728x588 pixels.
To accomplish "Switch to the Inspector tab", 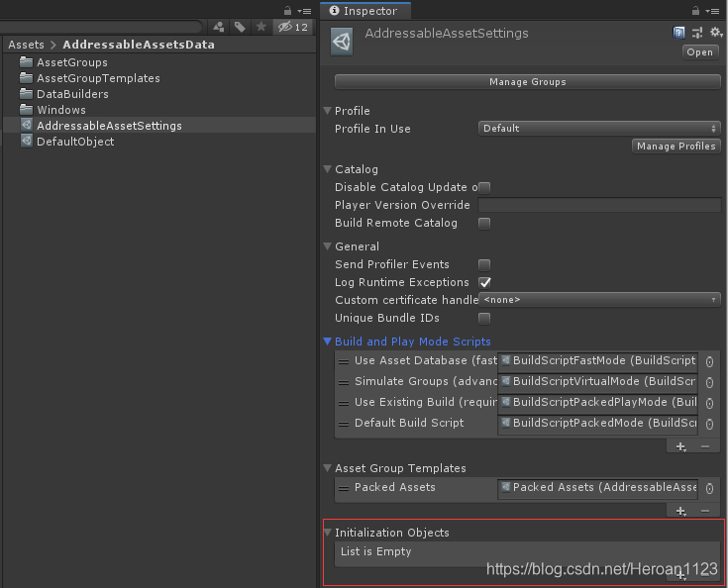I will tap(364, 11).
